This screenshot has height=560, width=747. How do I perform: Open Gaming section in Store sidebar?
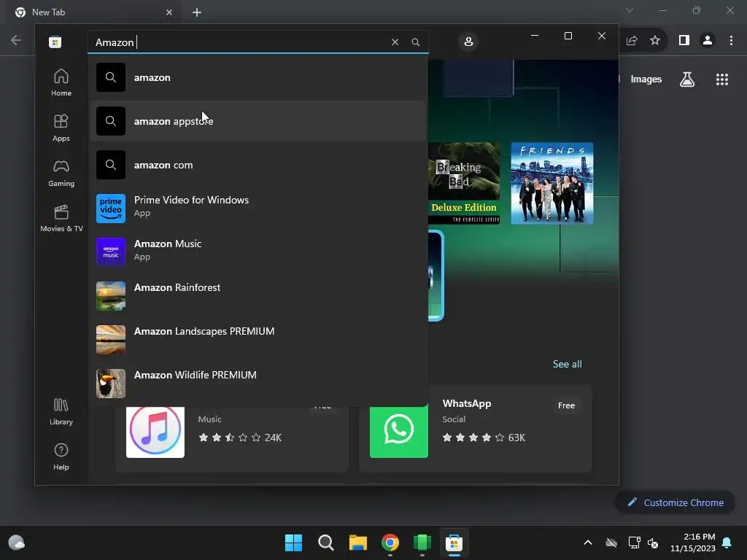[61, 173]
